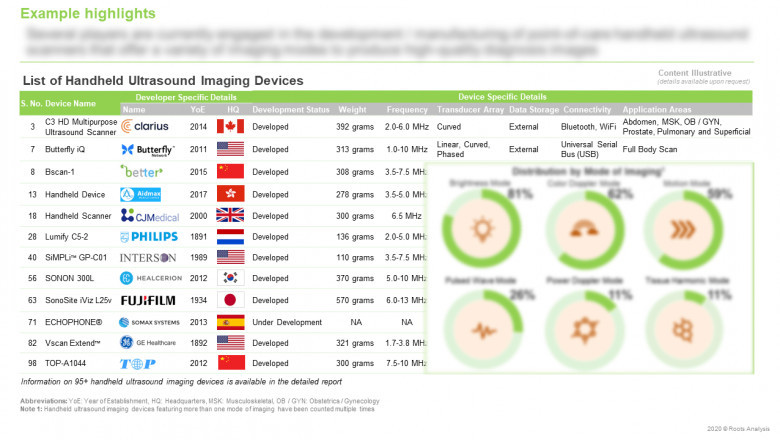Click 'Developer Specific Details' header
This screenshot has width=780, height=440.
tap(186, 97)
